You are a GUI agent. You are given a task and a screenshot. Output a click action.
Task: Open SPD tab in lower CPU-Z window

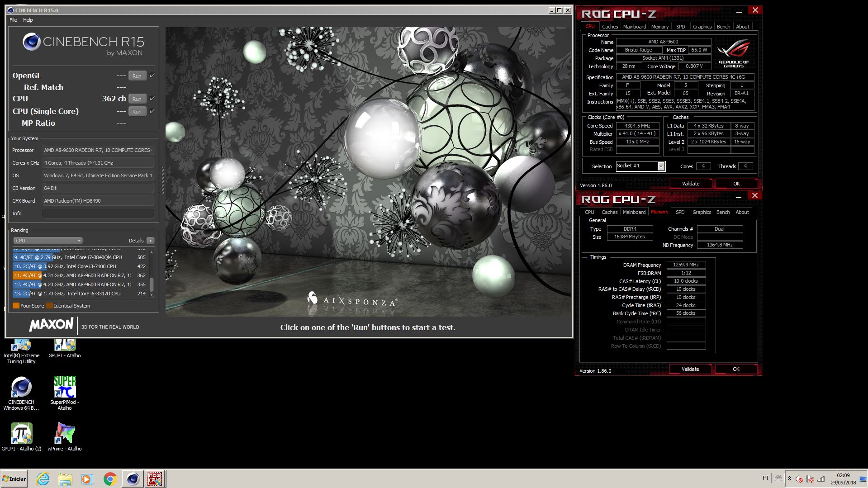[x=680, y=212]
